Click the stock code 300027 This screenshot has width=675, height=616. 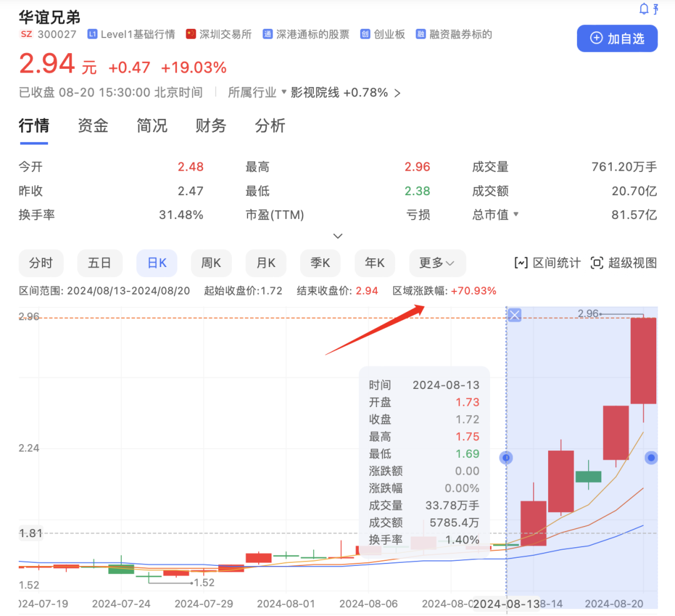[x=57, y=34]
